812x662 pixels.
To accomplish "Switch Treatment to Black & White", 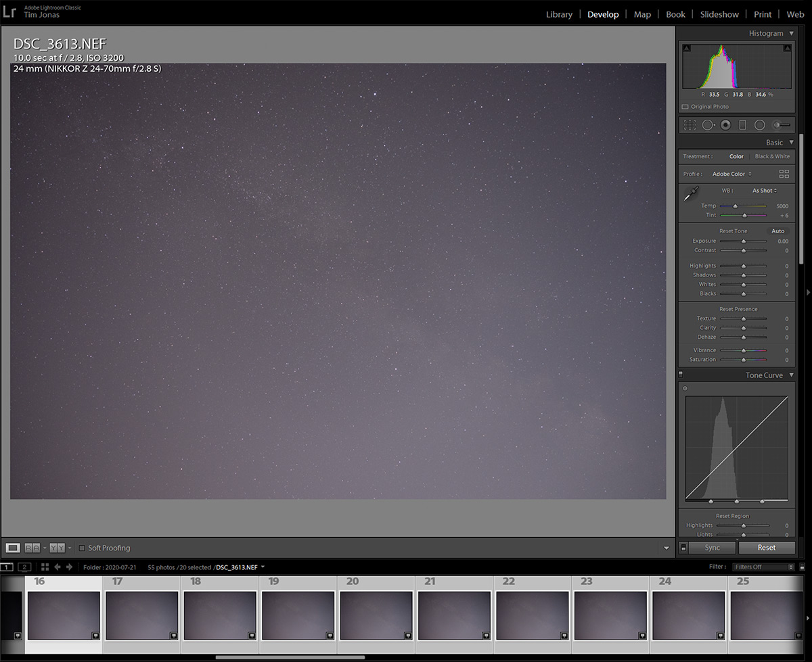I will [772, 156].
